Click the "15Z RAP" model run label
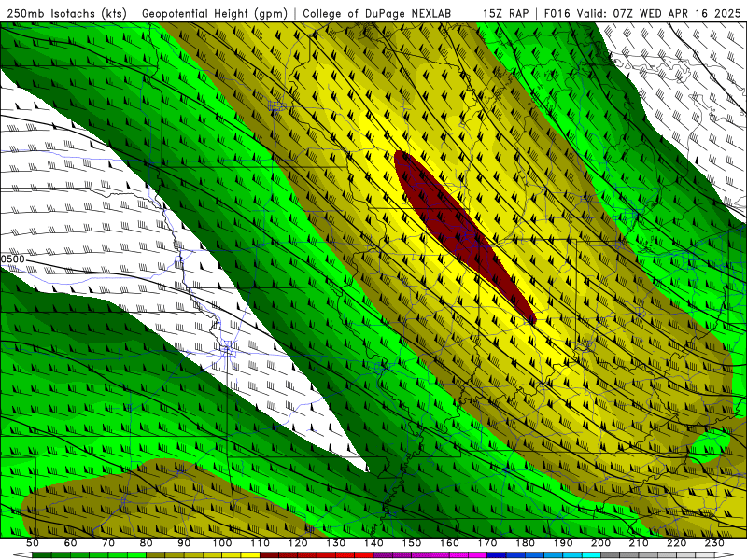747x560 pixels. 505,13
